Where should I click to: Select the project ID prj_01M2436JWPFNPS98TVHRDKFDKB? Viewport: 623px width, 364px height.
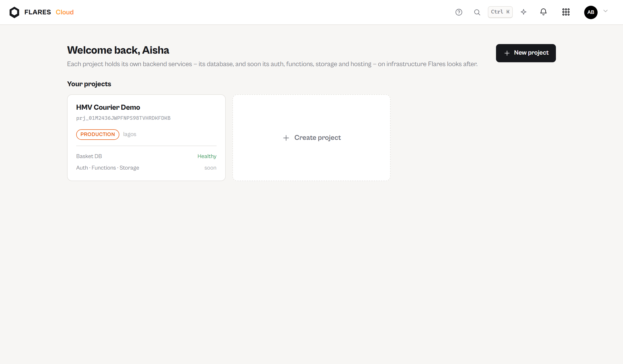point(123,118)
